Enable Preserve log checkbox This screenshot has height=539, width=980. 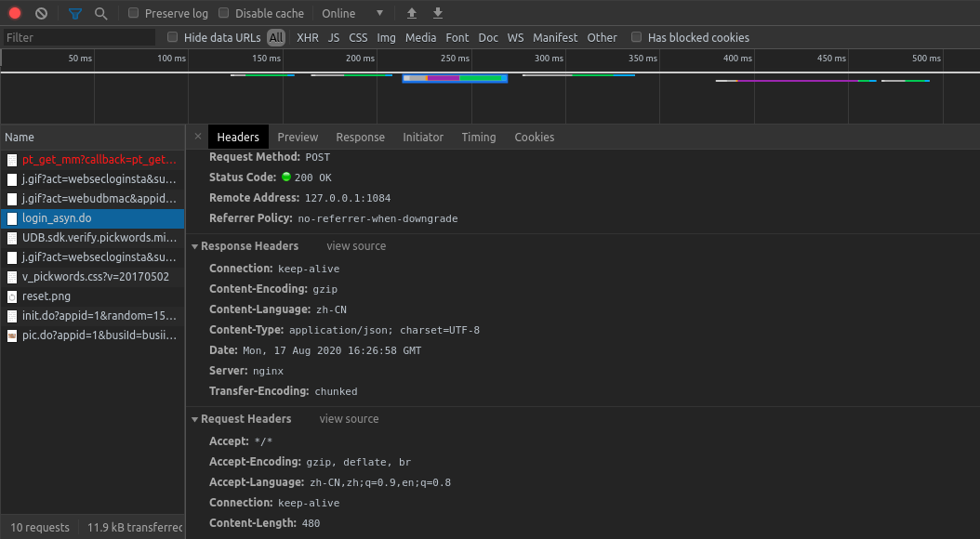[133, 12]
